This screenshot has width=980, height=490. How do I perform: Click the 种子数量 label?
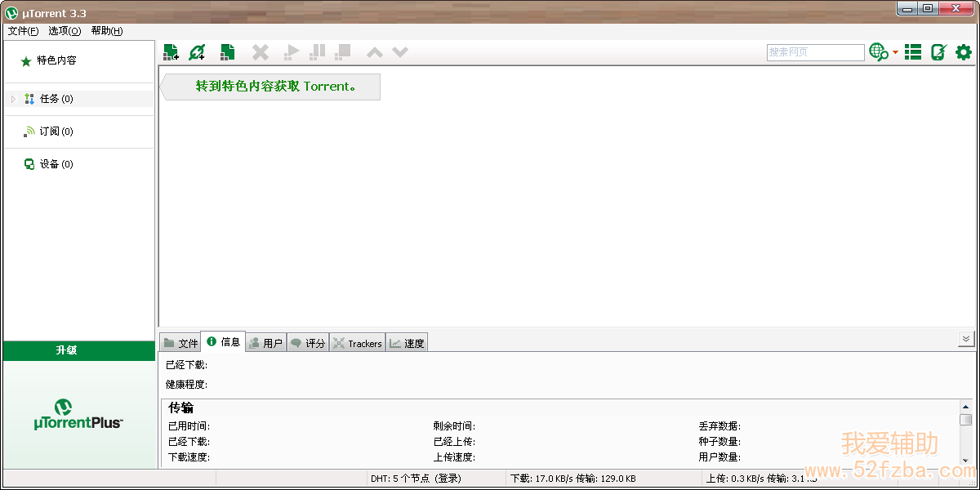click(719, 442)
